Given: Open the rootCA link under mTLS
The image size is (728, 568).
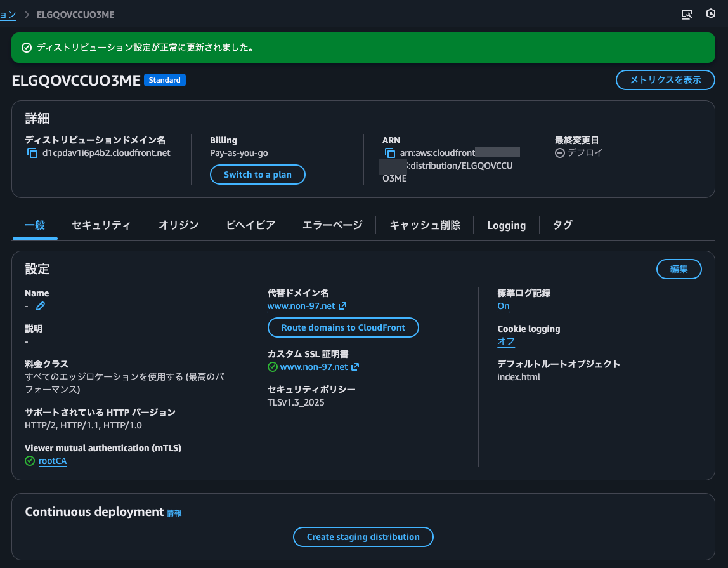Looking at the screenshot, I should (53, 461).
